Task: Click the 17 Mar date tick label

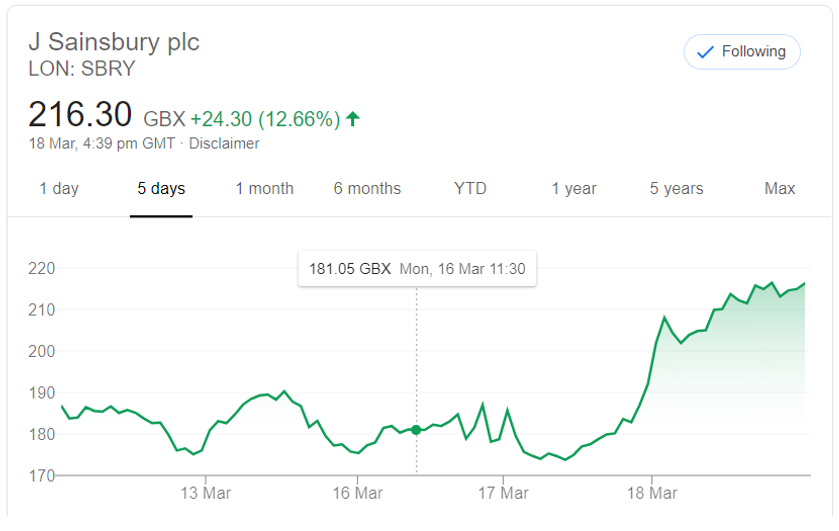Action: pyautogui.click(x=503, y=493)
